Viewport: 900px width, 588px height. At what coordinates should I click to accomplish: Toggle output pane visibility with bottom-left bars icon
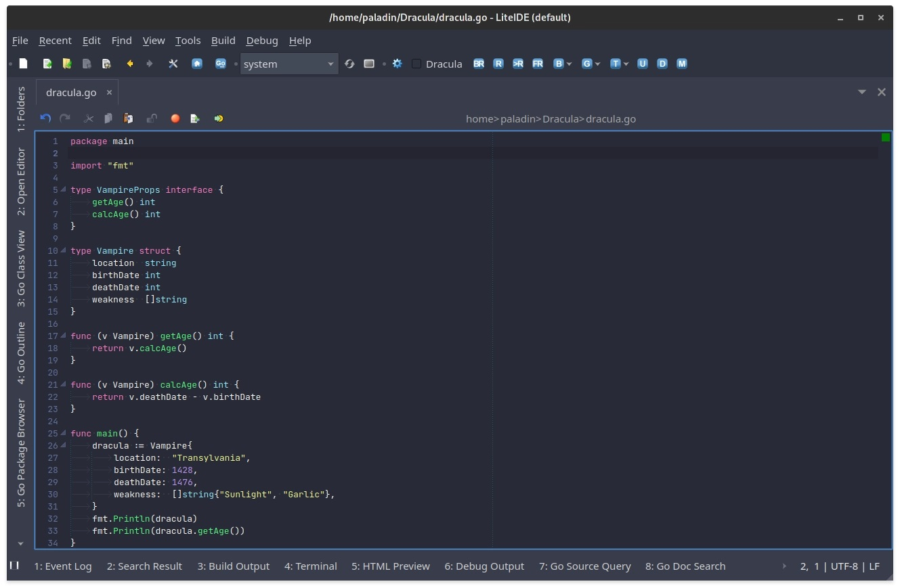point(14,565)
